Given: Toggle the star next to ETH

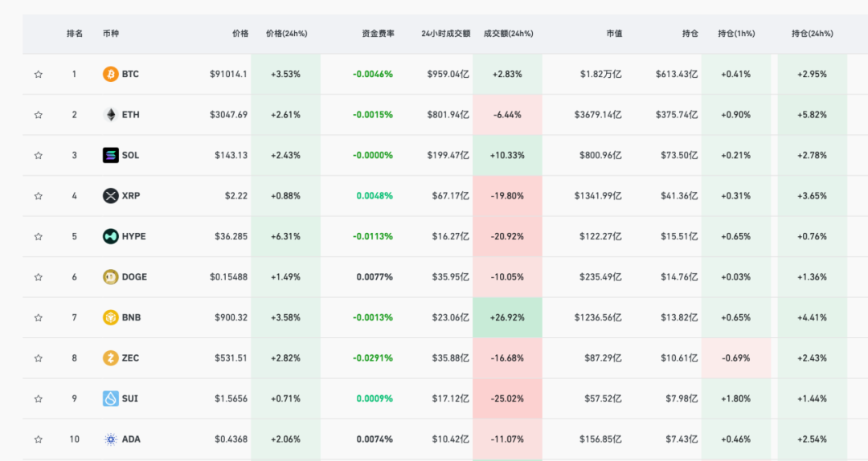Looking at the screenshot, I should click(38, 115).
